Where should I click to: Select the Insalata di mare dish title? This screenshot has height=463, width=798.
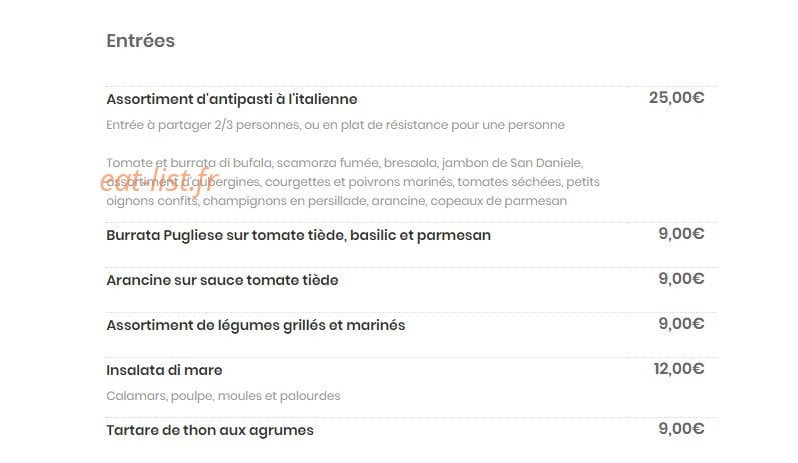point(164,370)
